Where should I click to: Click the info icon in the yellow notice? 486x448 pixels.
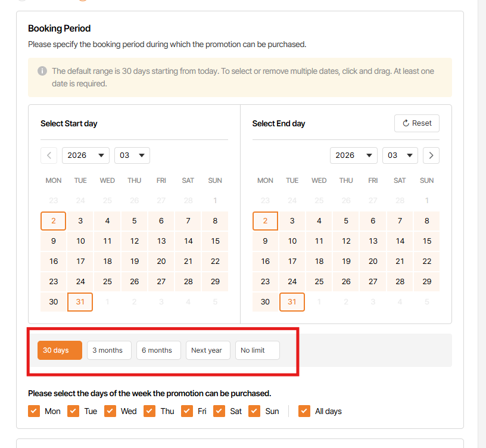(x=42, y=71)
